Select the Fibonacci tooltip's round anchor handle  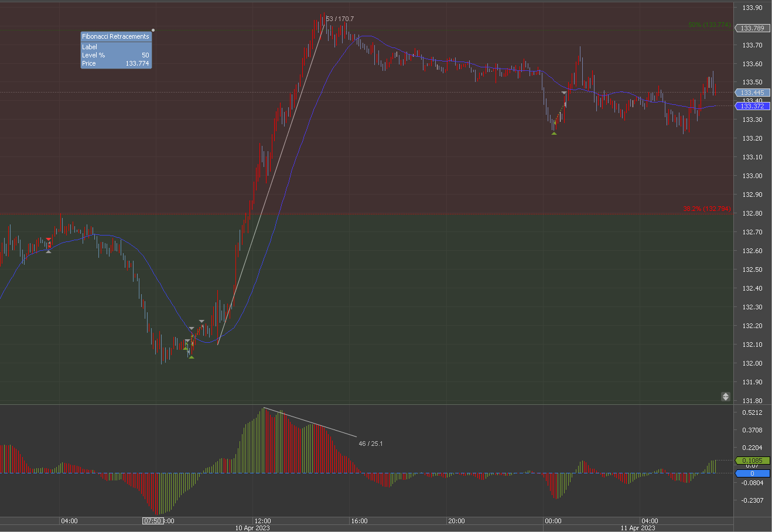153,30
